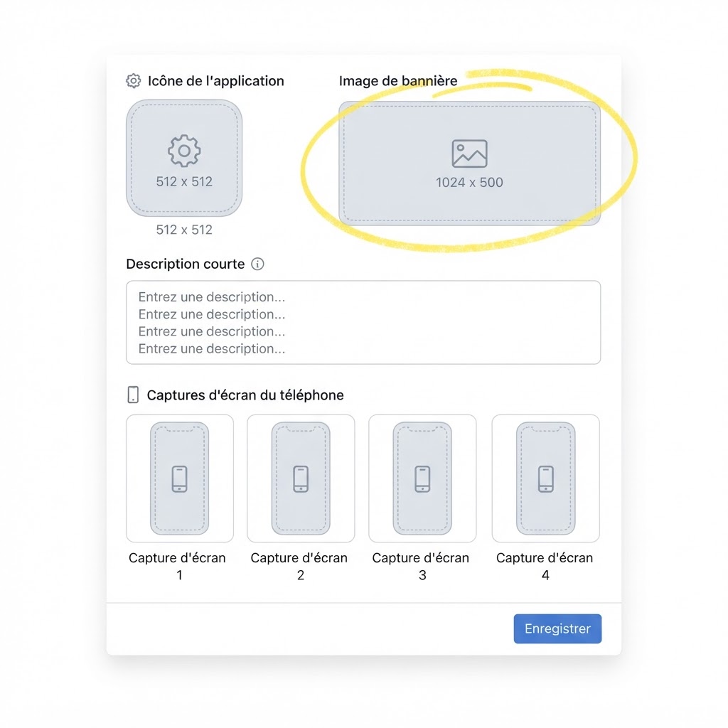Click the phone icon beside Captures d'écran du téléphone
The height and width of the screenshot is (728, 728).
[133, 395]
